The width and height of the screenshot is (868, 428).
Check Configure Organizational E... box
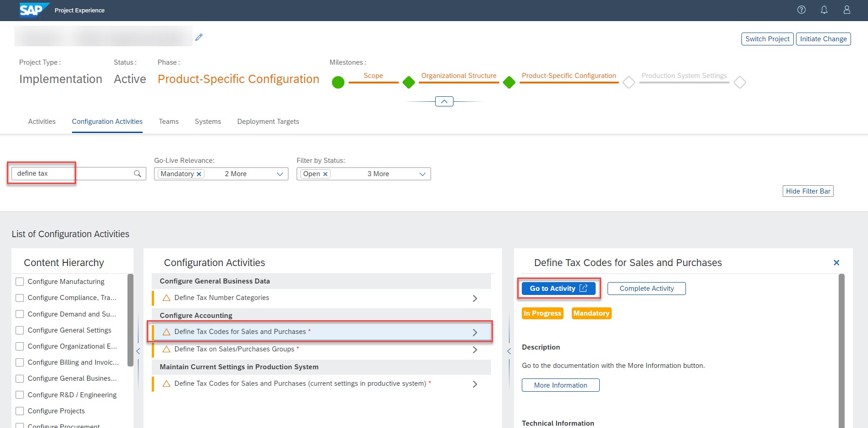[x=20, y=346]
